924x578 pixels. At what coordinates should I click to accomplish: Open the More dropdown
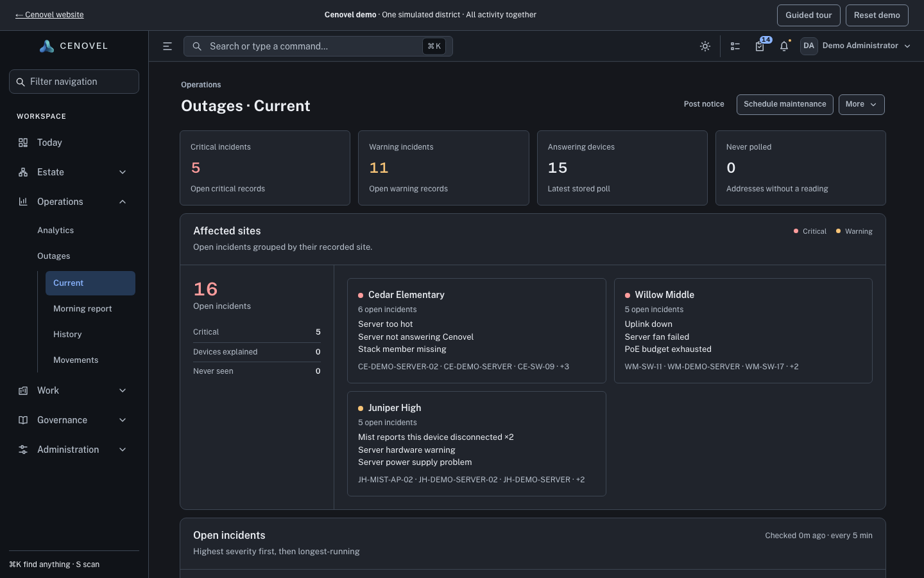861,105
